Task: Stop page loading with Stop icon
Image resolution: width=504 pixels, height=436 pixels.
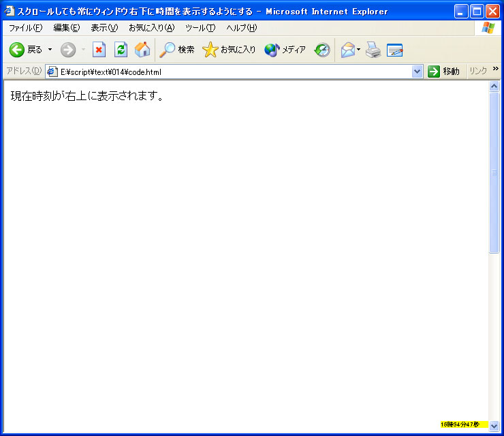Action: (99, 50)
